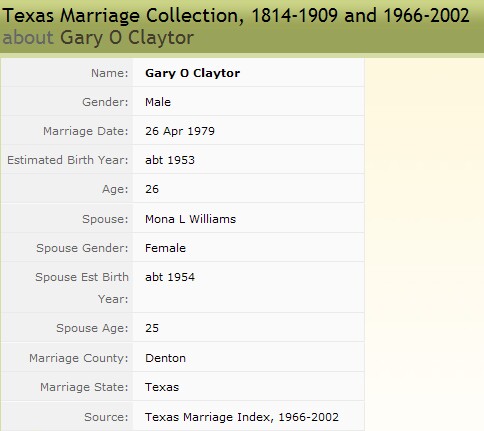Select the marriage county Denton
The width and height of the screenshot is (484, 431).
[x=165, y=358]
